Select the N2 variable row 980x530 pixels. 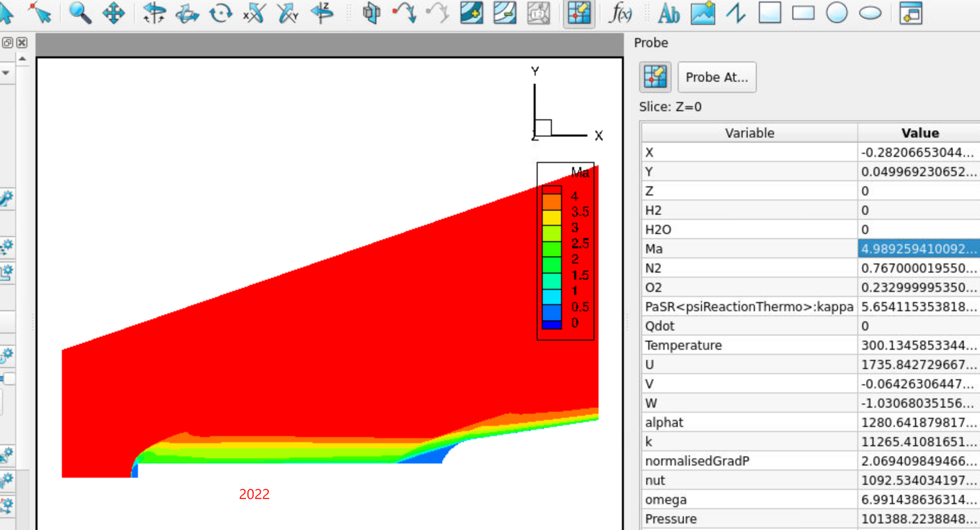(x=811, y=268)
